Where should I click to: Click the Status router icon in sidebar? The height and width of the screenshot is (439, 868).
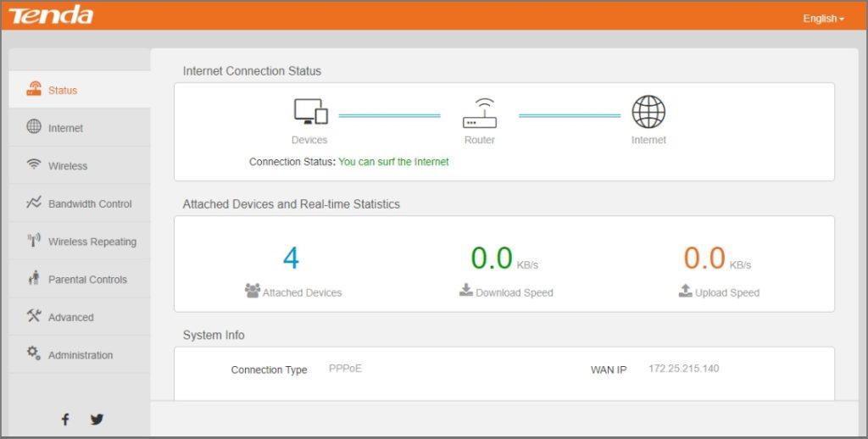pyautogui.click(x=34, y=89)
